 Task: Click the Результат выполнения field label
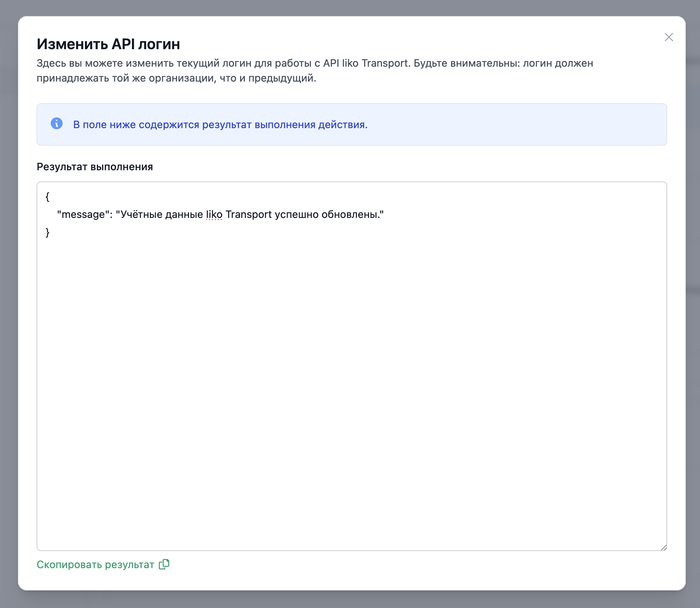[95, 167]
